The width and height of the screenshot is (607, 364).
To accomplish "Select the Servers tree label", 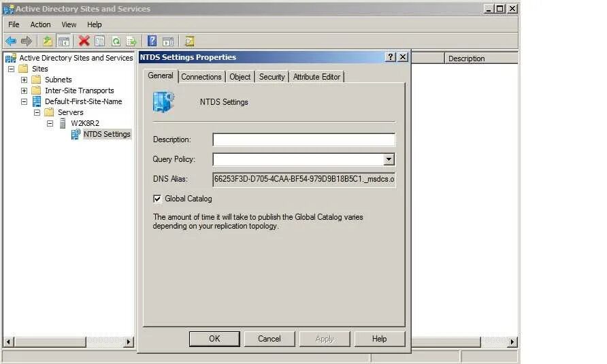I will (x=71, y=112).
